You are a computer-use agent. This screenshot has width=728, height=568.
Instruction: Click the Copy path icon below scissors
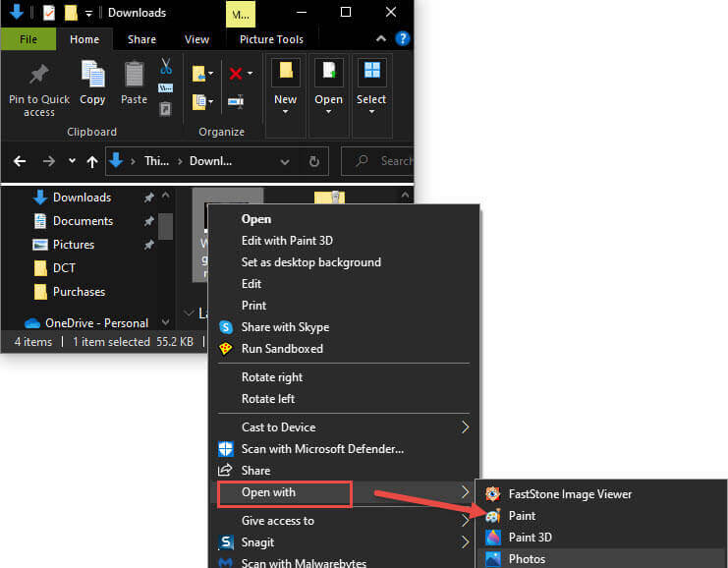[165, 87]
